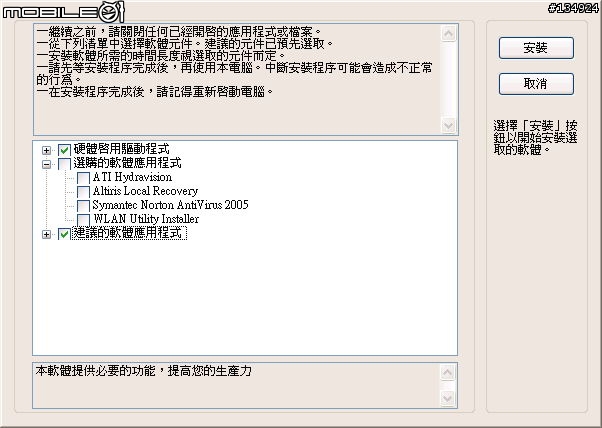Check the 選購的軟體應用程式 checkbox
Image resolution: width=602 pixels, height=428 pixels.
coord(64,164)
